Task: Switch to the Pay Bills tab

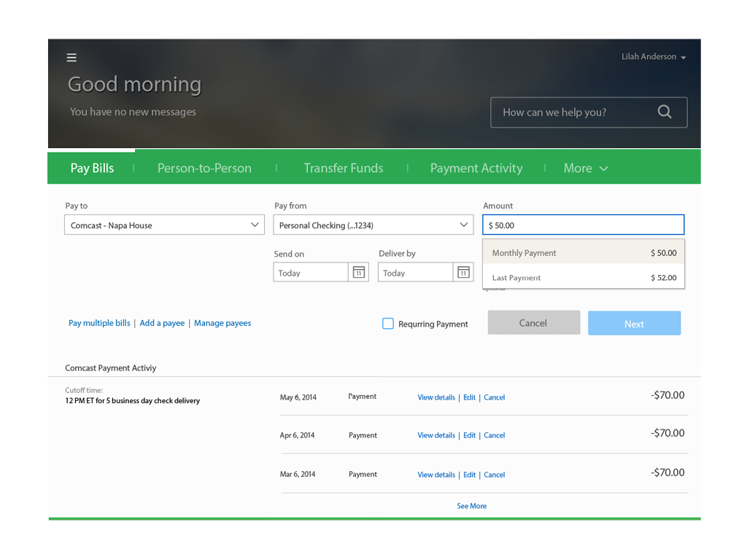Action: point(92,168)
